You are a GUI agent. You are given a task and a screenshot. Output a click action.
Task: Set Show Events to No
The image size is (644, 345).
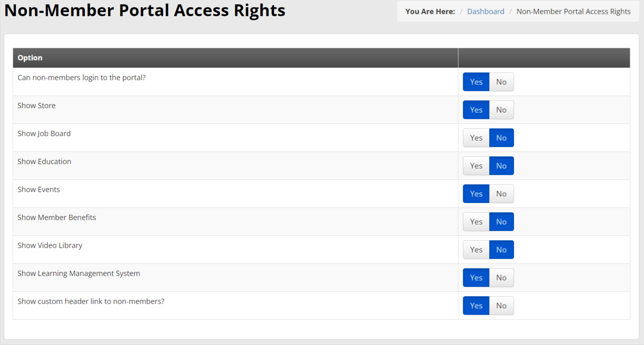tap(501, 194)
